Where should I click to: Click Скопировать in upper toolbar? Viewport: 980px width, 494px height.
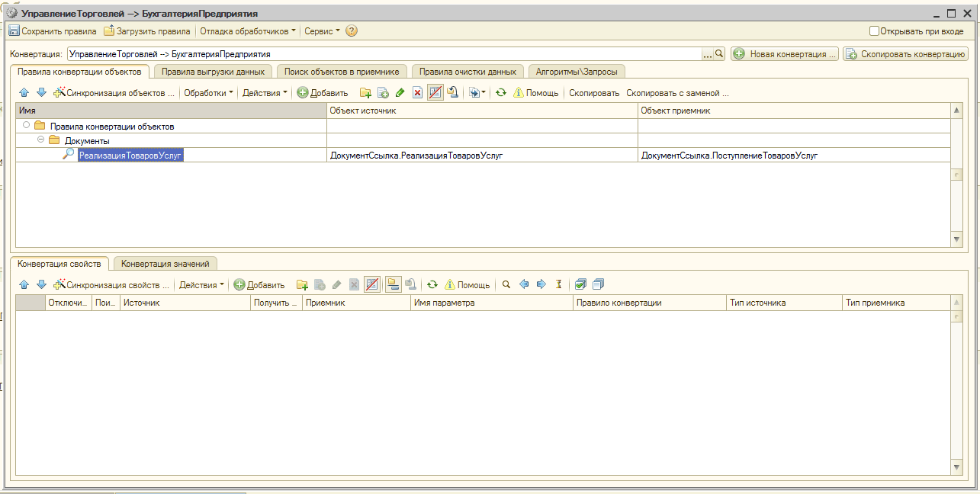coord(594,93)
